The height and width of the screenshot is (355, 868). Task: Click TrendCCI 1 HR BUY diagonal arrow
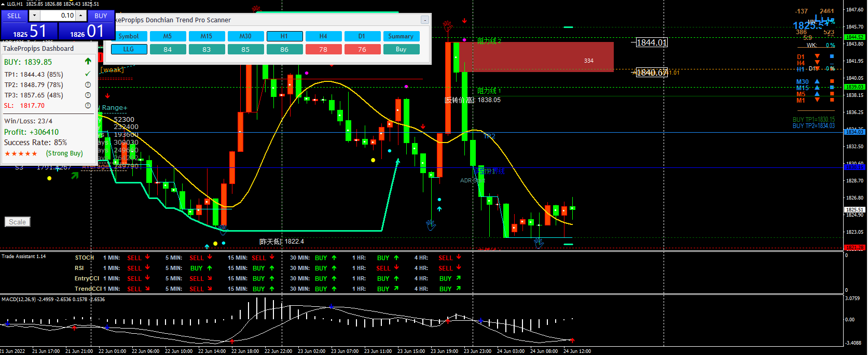click(396, 289)
